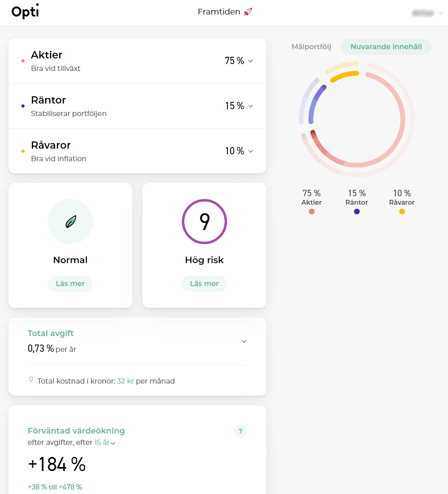Click the yellow Råvaror arc in chart

coord(345,76)
